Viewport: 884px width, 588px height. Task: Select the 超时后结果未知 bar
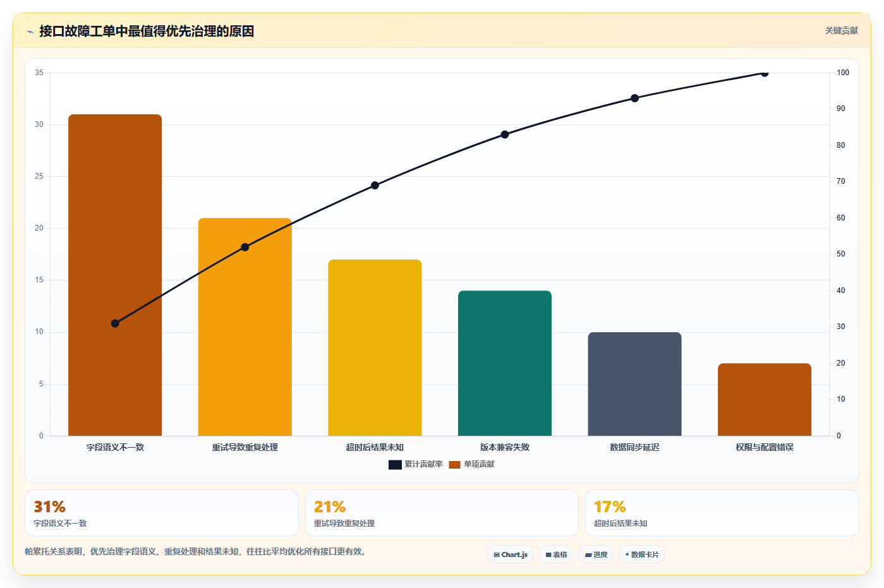tap(375, 347)
